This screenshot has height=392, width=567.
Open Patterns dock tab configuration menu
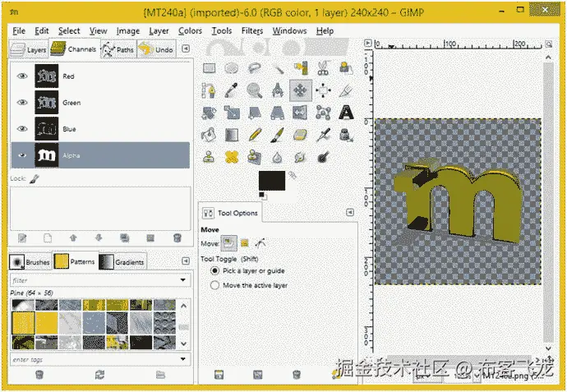pos(186,261)
